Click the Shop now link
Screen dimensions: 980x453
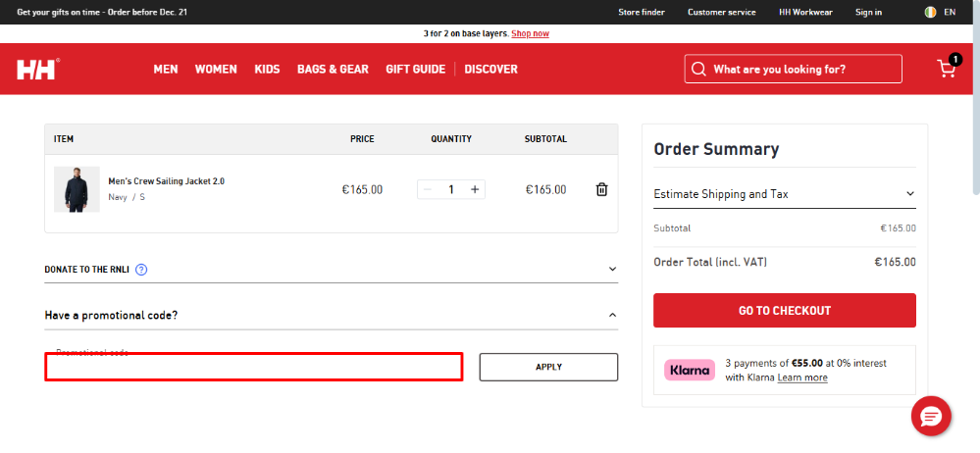[x=530, y=33]
